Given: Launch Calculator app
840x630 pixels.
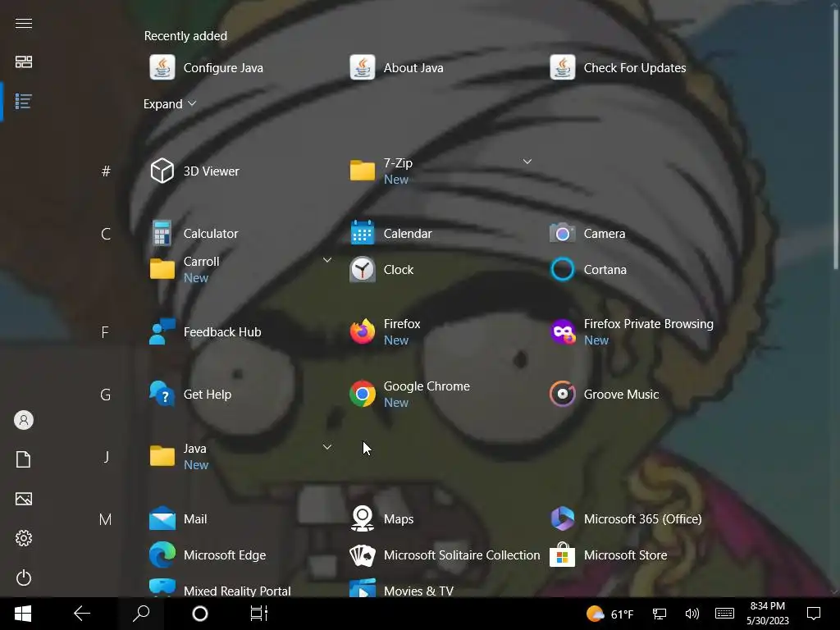Looking at the screenshot, I should [x=194, y=234].
